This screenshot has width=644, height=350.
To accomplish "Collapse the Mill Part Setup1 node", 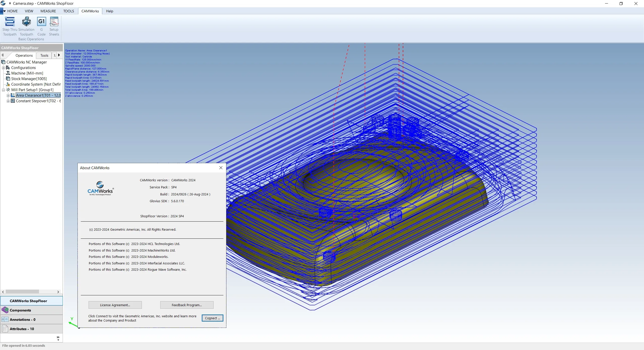I will click(x=4, y=90).
